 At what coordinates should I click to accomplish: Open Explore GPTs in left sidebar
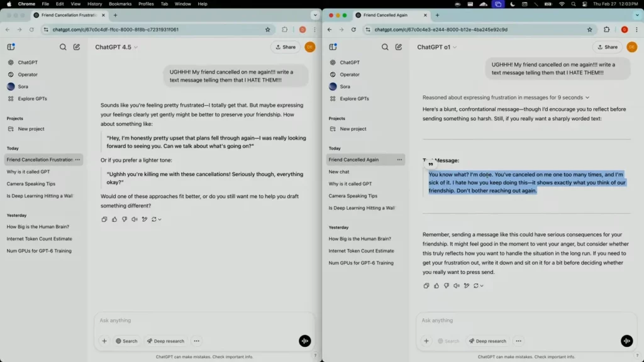33,99
